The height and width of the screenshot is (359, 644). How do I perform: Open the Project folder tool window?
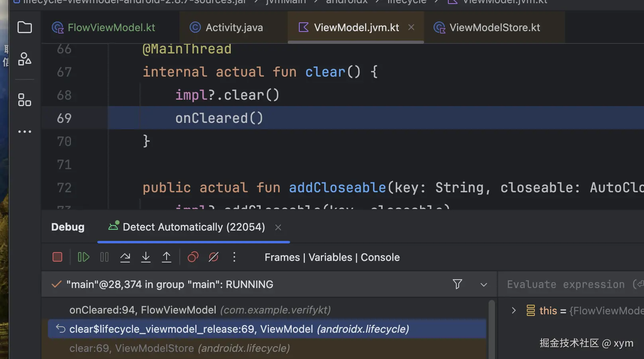coord(25,28)
